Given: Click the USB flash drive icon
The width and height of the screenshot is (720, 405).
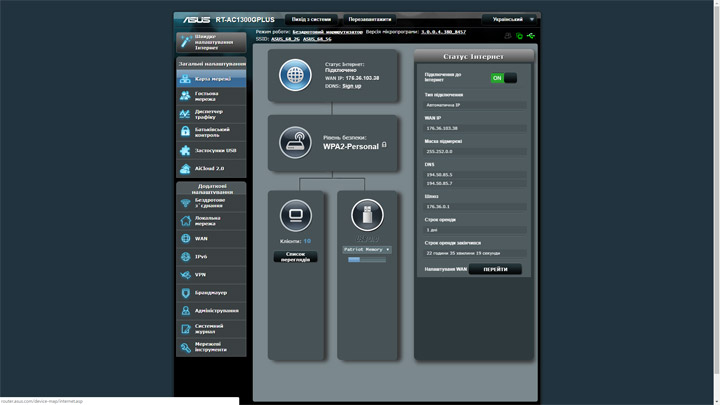Looking at the screenshot, I should tap(367, 215).
